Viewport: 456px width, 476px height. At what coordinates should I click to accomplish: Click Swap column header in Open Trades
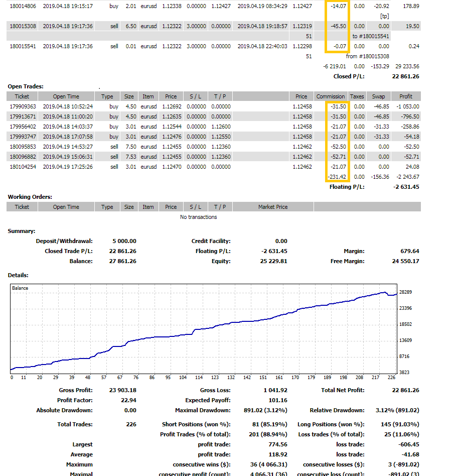pyautogui.click(x=378, y=96)
